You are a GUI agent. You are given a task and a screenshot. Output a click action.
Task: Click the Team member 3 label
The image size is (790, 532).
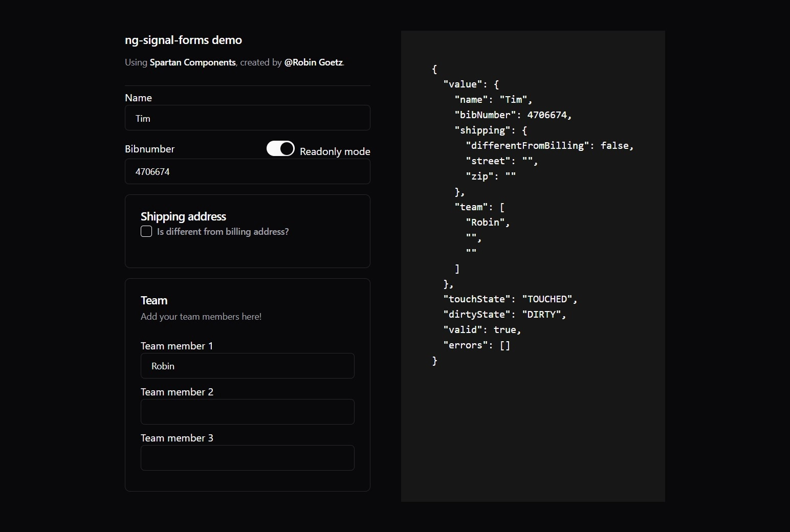coord(177,438)
